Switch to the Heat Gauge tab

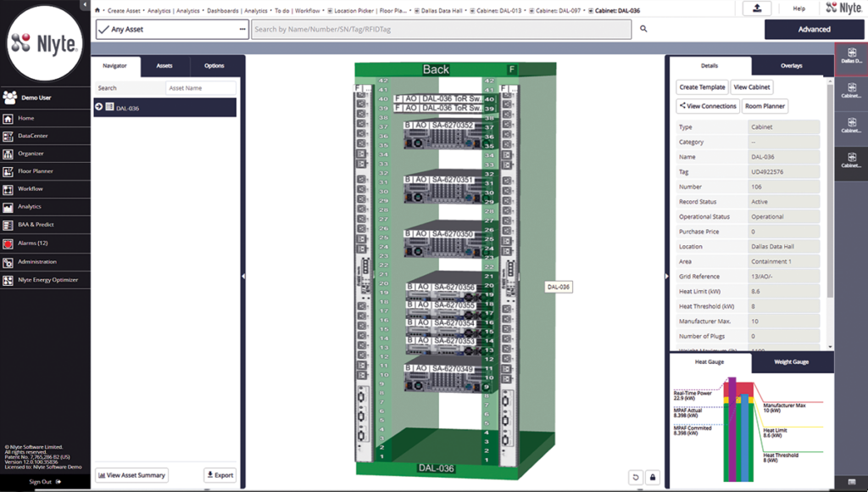click(709, 362)
